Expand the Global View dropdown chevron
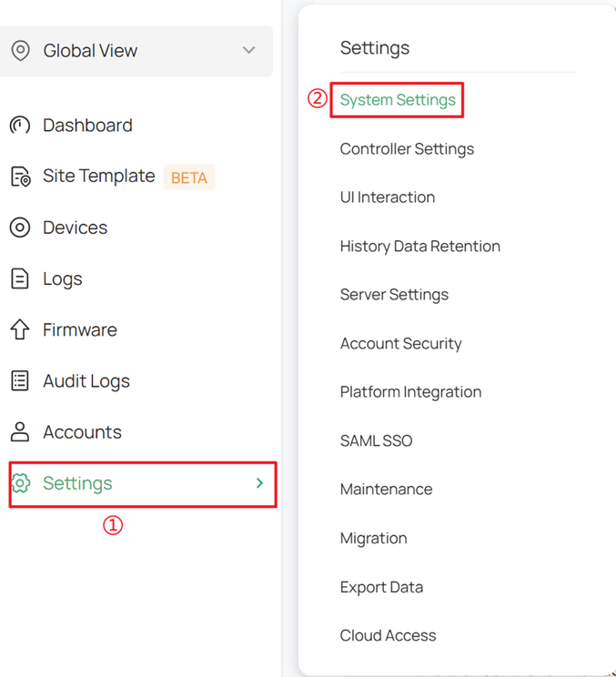Screen dimensions: 616x677 click(248, 50)
